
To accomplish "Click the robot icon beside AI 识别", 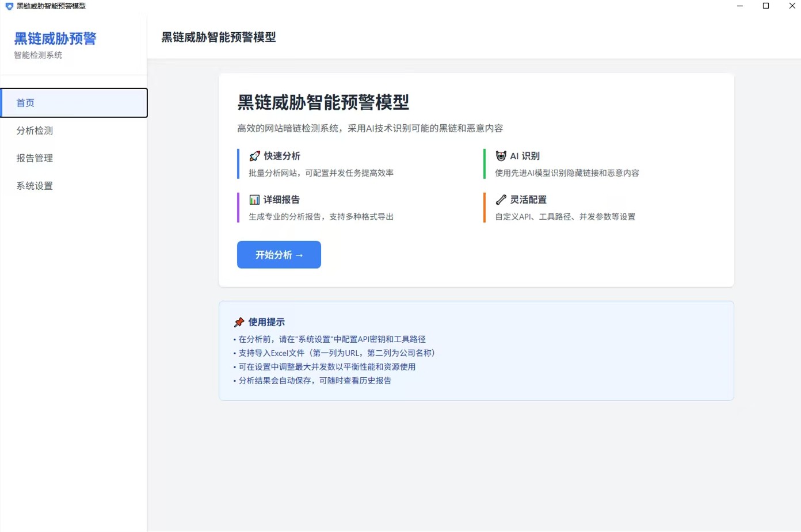I will 501,156.
